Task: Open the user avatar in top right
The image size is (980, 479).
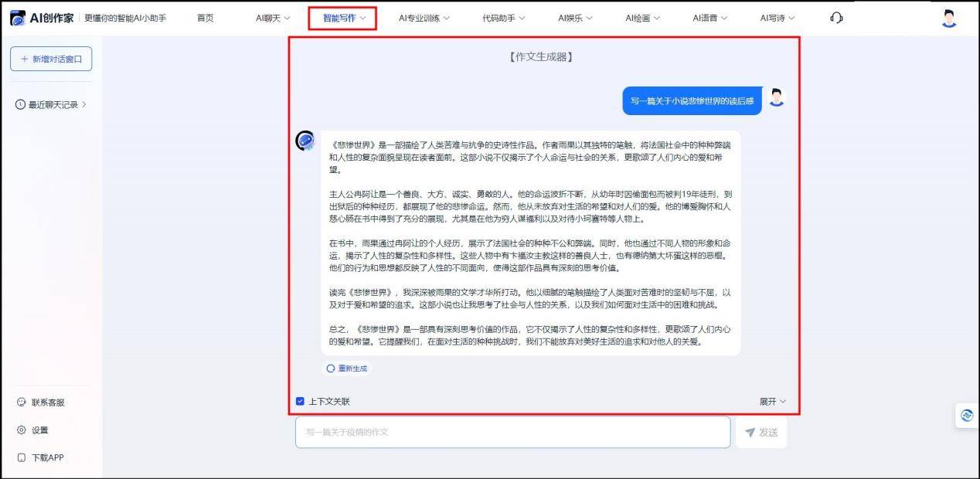Action: (949, 18)
